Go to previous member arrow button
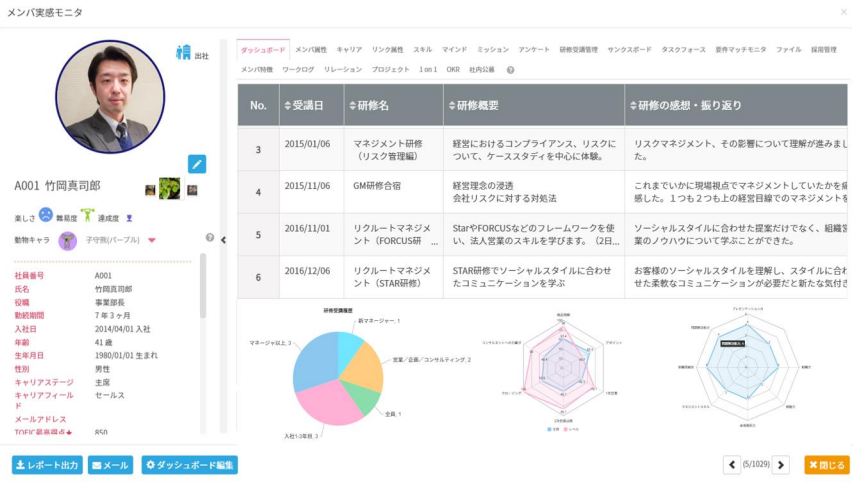This screenshot has height=482, width=854. click(x=732, y=465)
